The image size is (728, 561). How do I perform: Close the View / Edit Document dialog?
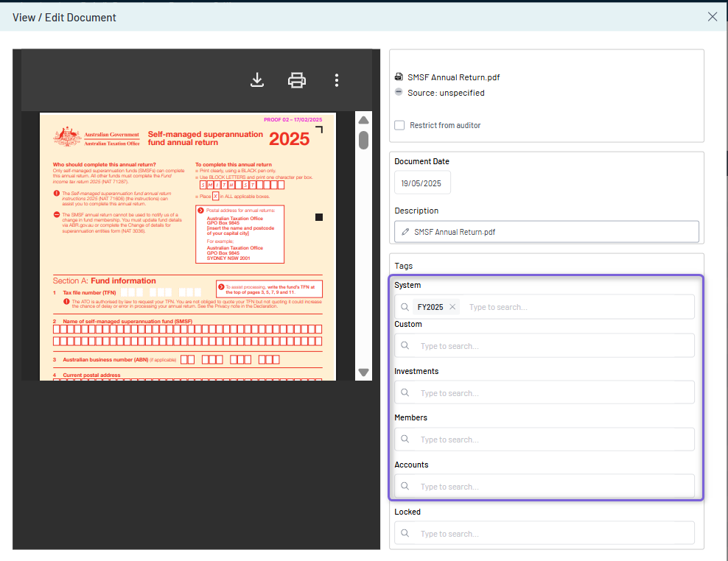(x=713, y=17)
